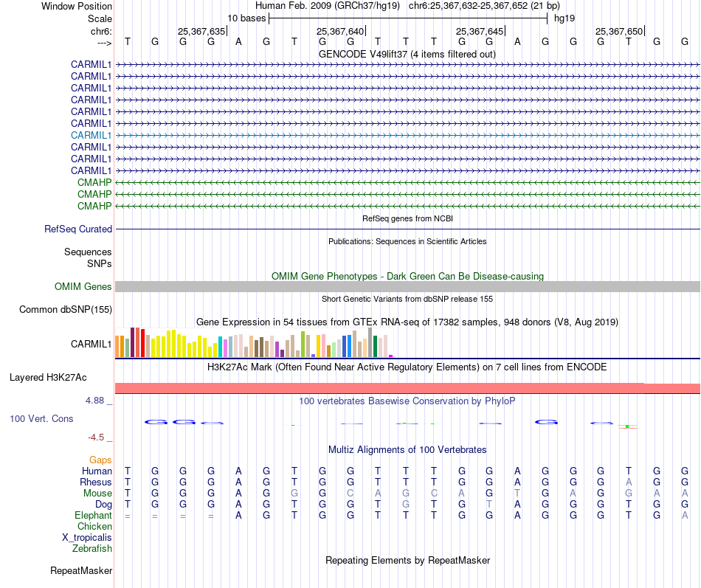The image size is (701, 588).
Task: Click the tall gray bar in the GTEx chart
Action: 370,342
